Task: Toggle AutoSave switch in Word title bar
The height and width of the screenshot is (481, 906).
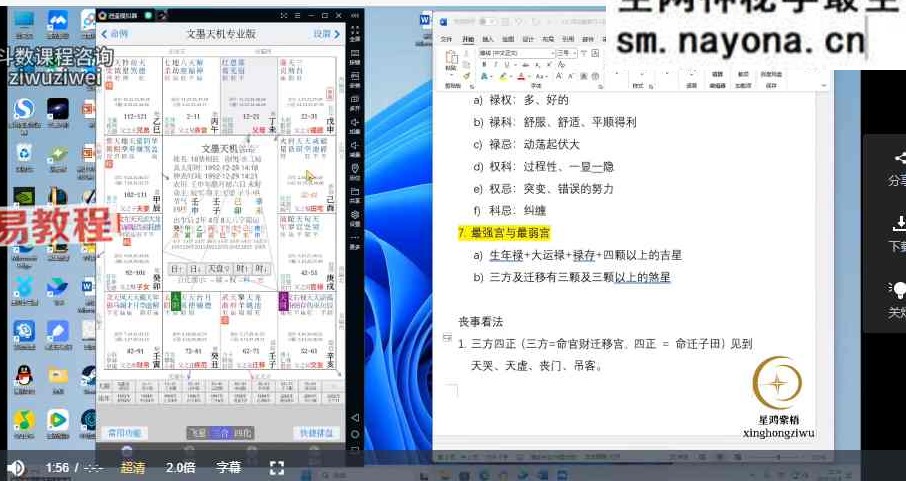Action: click(488, 22)
